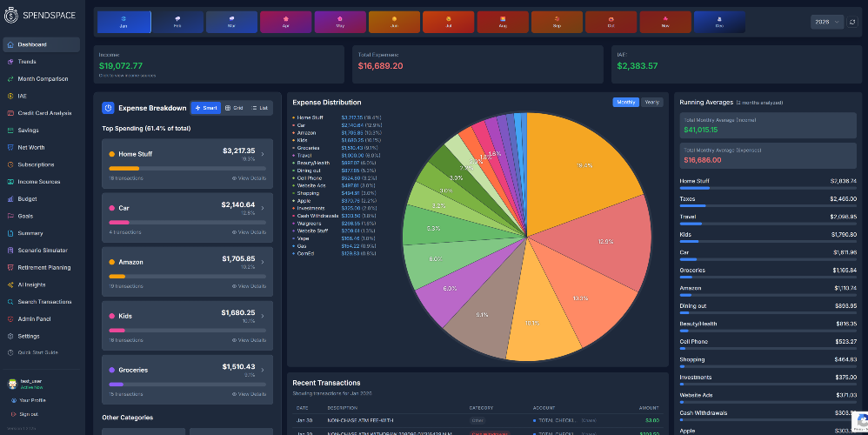
Task: Click the Home Stuff card progress bar
Action: tap(188, 168)
